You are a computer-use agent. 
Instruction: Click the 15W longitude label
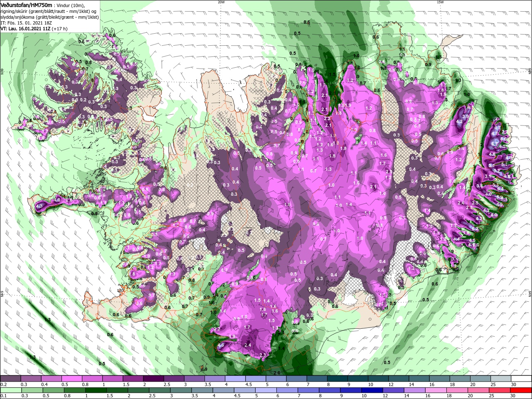(x=440, y=2)
